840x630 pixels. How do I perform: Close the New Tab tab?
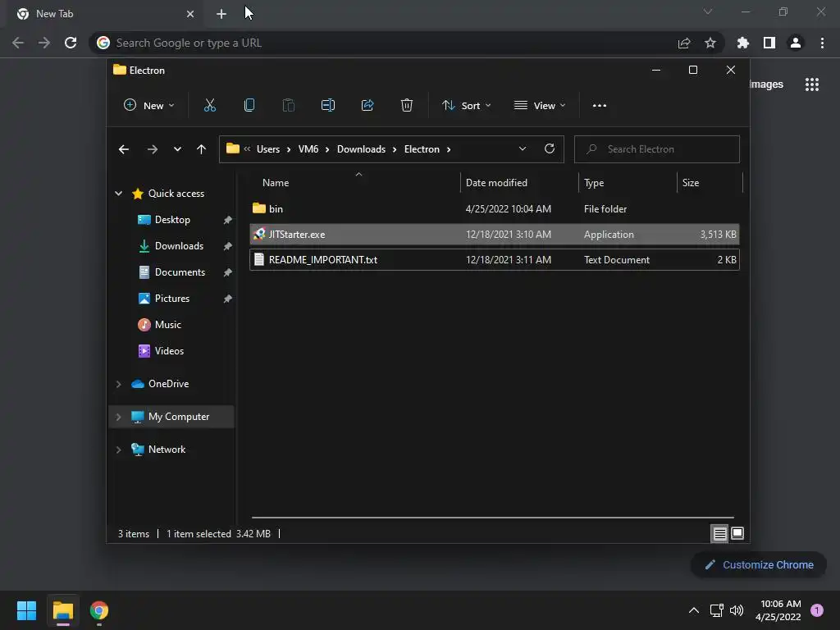coord(190,14)
